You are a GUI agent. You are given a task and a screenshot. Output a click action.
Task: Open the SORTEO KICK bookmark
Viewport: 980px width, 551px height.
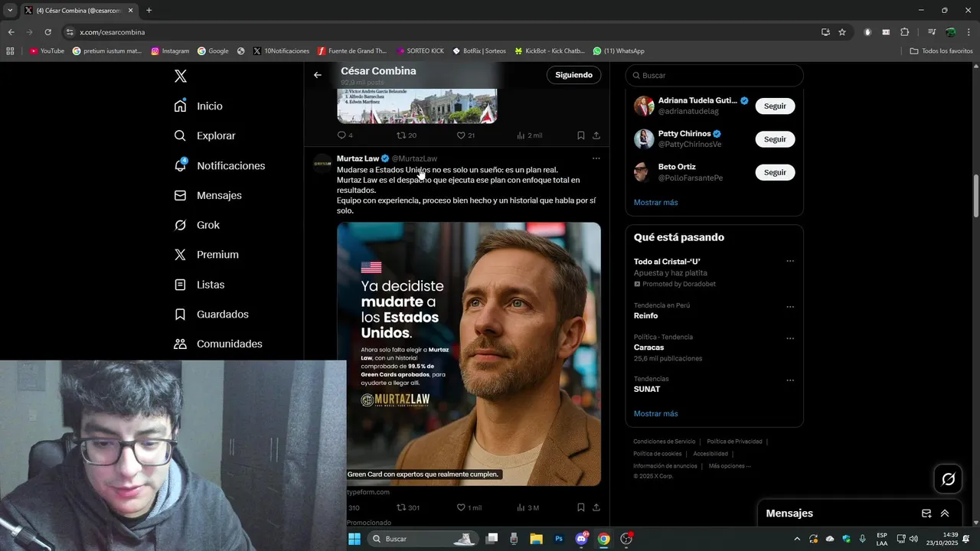point(420,51)
